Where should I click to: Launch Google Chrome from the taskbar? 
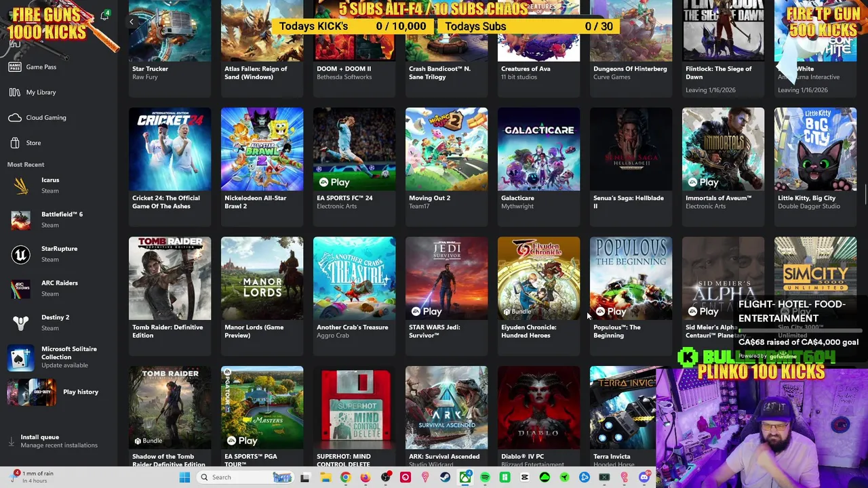click(345, 477)
